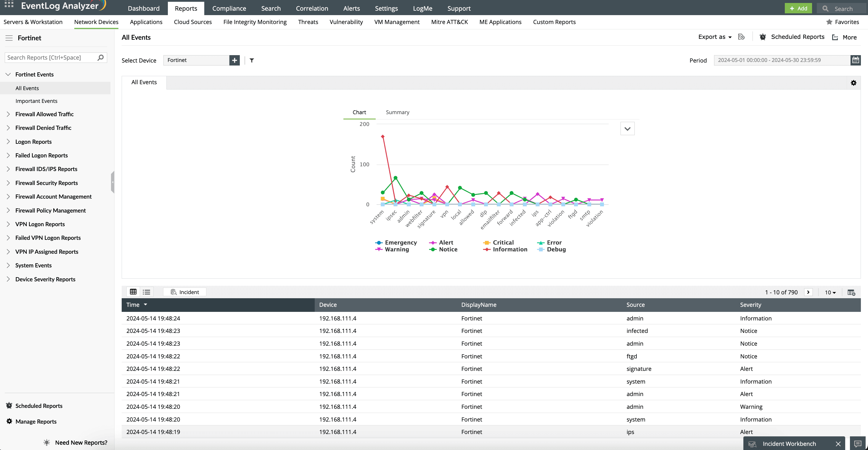
Task: Open the Compliance tab
Action: (229, 8)
